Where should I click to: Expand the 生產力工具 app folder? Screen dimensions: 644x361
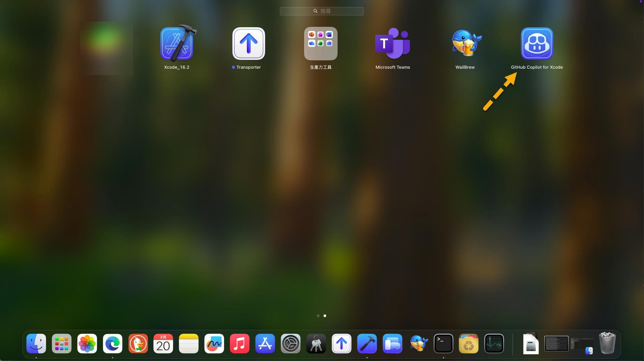(320, 44)
